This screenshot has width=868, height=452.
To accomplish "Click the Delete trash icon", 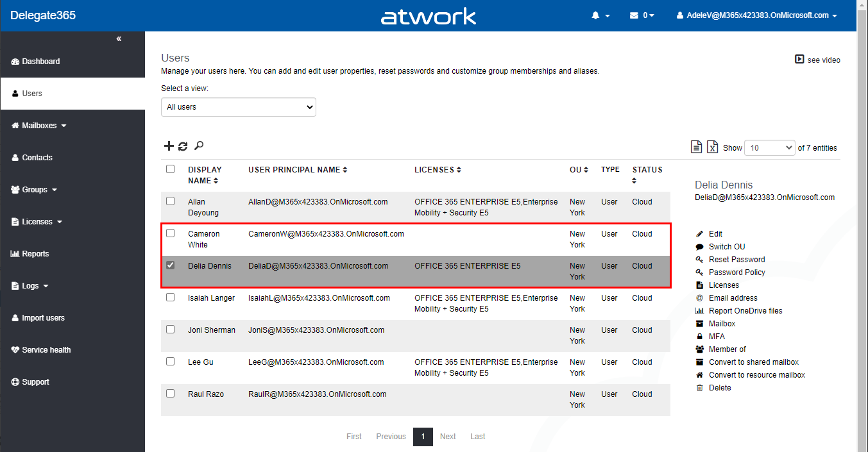I will click(699, 388).
